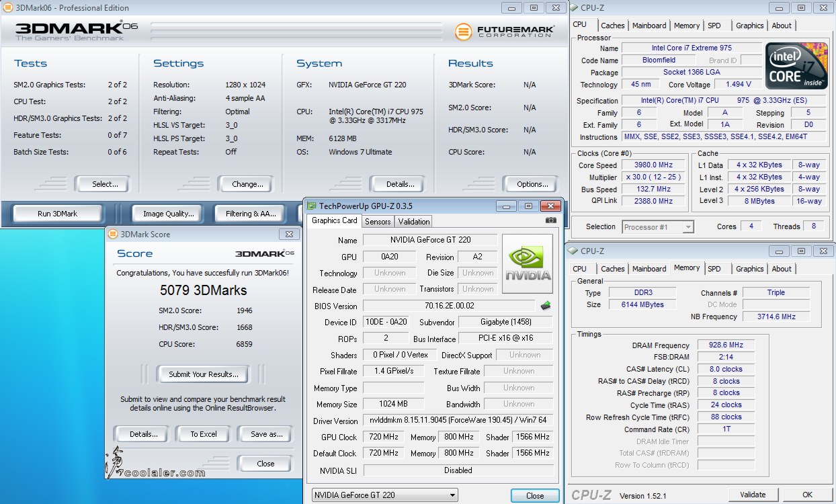Open Mainboard tab in top CPU-Z window
Viewport: 836px width, 504px height.
[649, 26]
